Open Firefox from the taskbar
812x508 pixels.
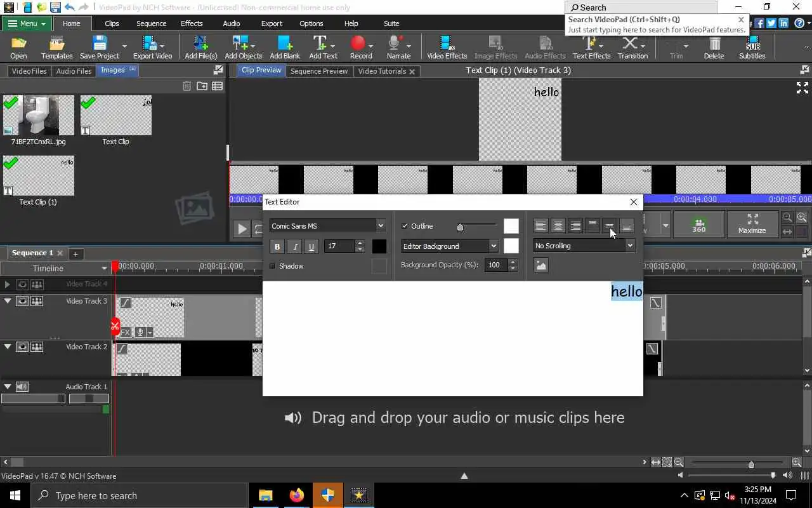(x=296, y=495)
